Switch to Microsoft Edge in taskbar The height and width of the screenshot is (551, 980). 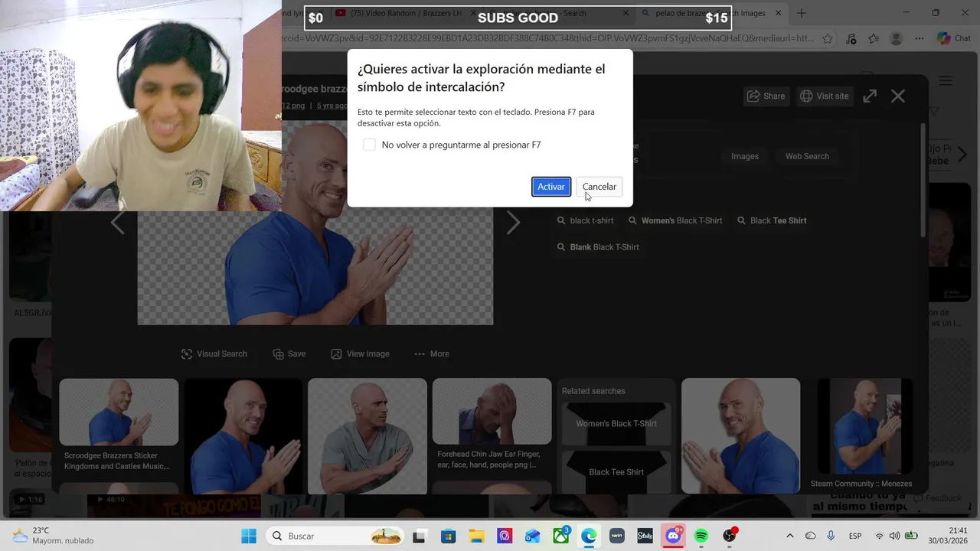(x=589, y=536)
